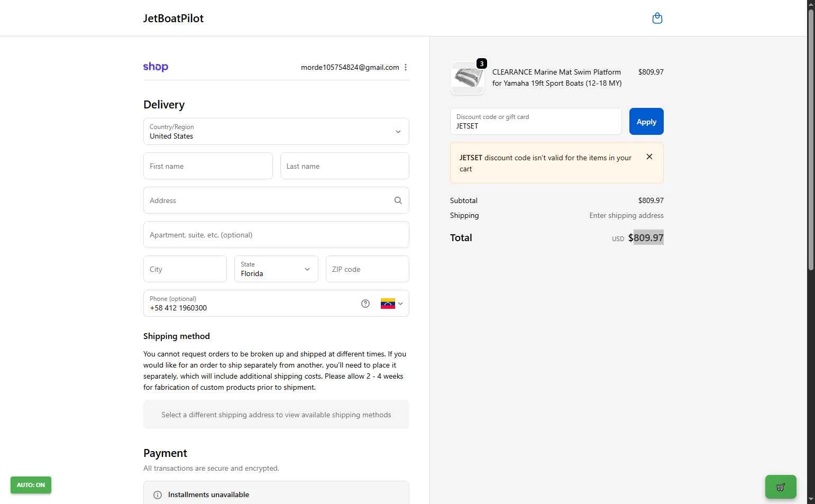Focus the City field

[185, 269]
